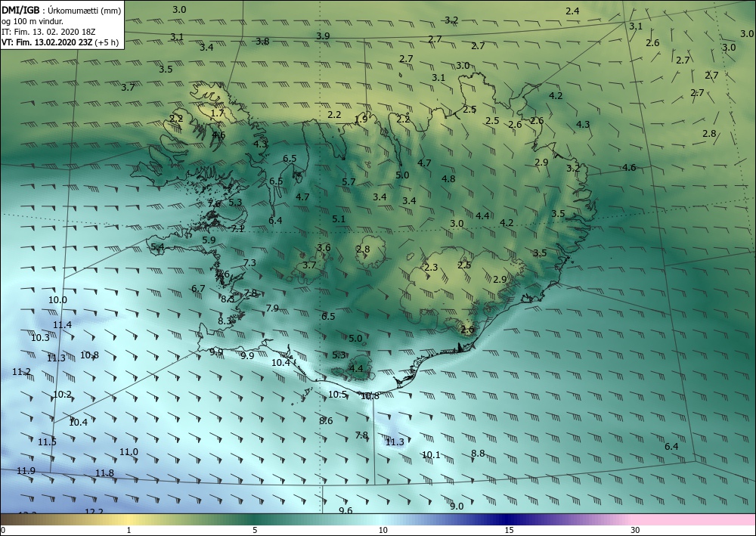The image size is (756, 536).
Task: Click the map value 7.3
Action: pos(249,262)
